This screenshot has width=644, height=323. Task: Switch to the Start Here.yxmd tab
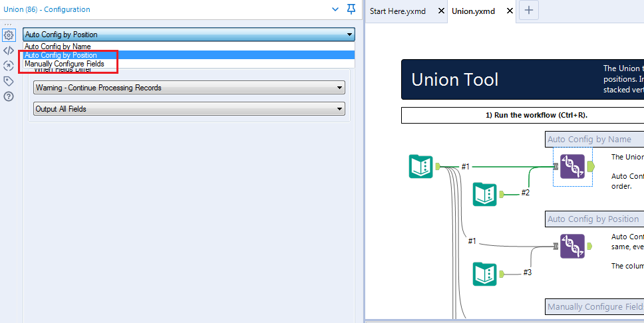(398, 11)
